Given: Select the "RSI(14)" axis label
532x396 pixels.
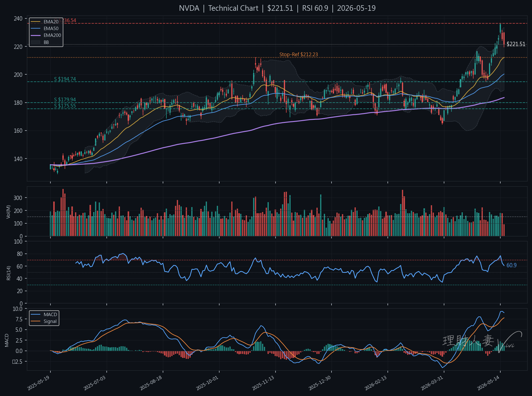Looking at the screenshot, I should (x=8, y=273).
